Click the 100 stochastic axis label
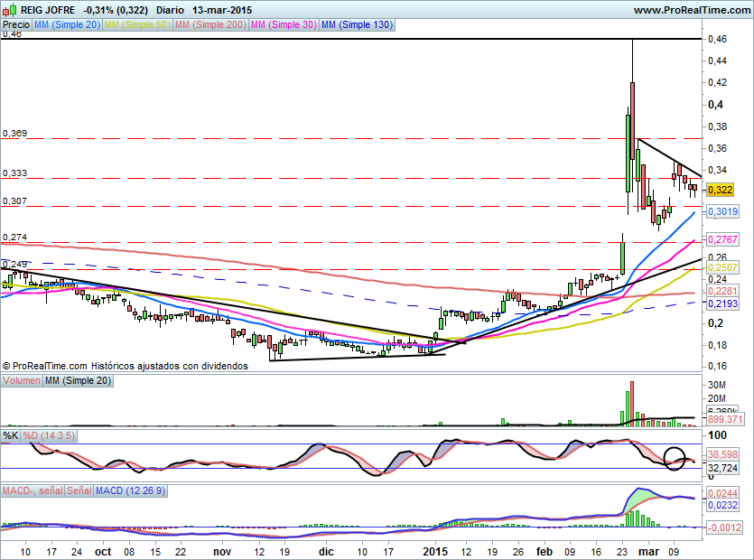 [718, 435]
